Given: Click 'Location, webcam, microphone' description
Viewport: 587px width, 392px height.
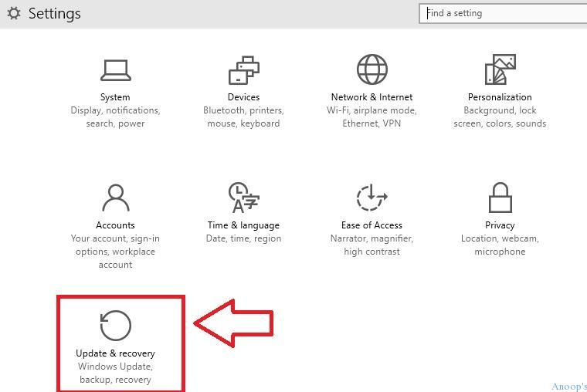Looking at the screenshot, I should pos(500,245).
